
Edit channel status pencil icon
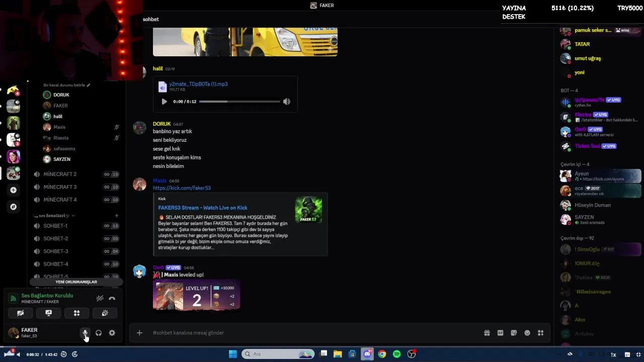pos(89,85)
